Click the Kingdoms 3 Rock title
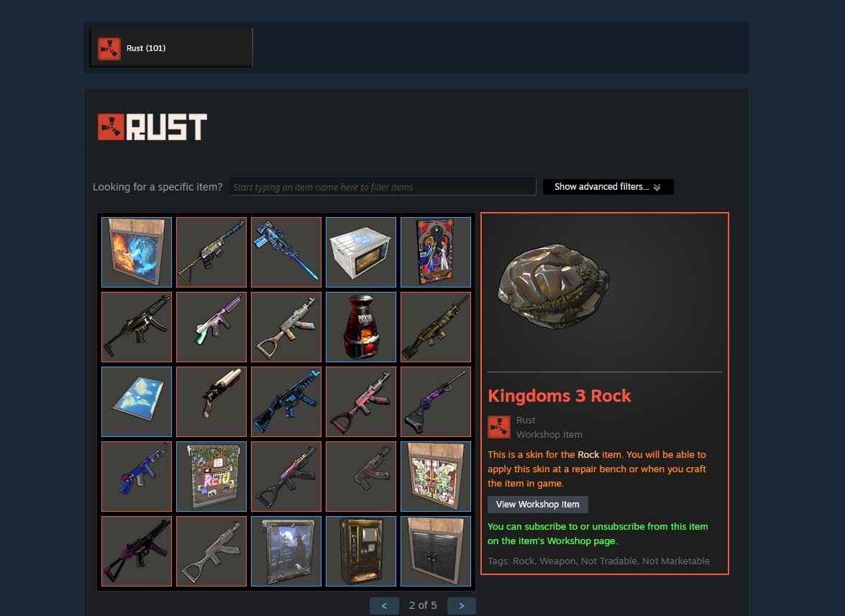The image size is (845, 616). [x=559, y=396]
